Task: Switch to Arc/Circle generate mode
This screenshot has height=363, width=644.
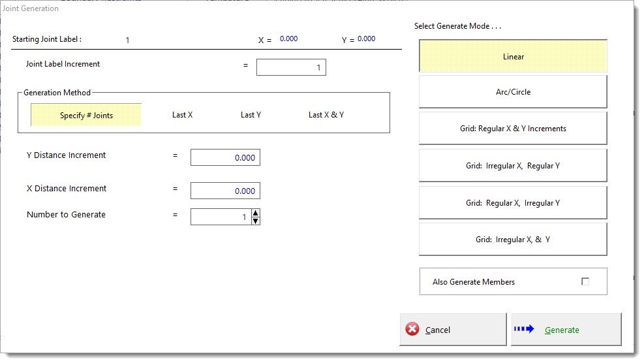Action: coord(513,92)
